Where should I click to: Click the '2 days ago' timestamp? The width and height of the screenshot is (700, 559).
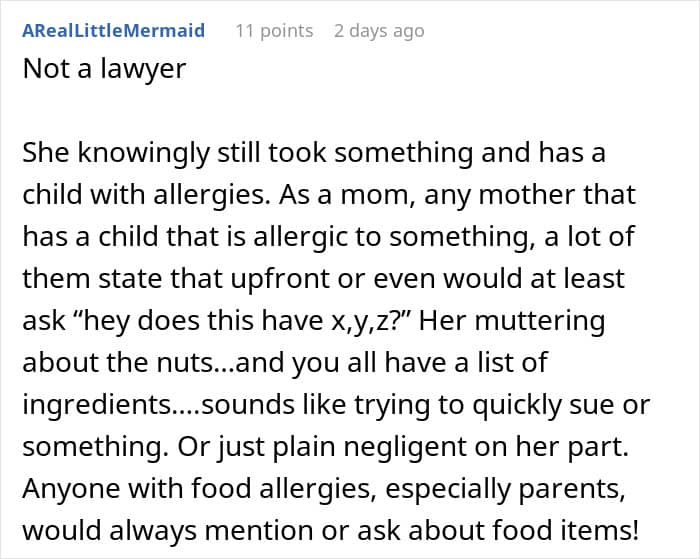pos(379,31)
